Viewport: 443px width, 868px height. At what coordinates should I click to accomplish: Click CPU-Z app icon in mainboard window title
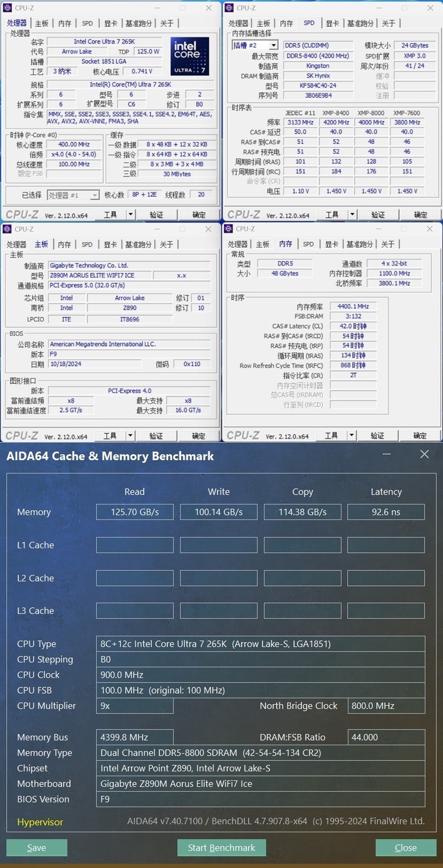pos(8,229)
